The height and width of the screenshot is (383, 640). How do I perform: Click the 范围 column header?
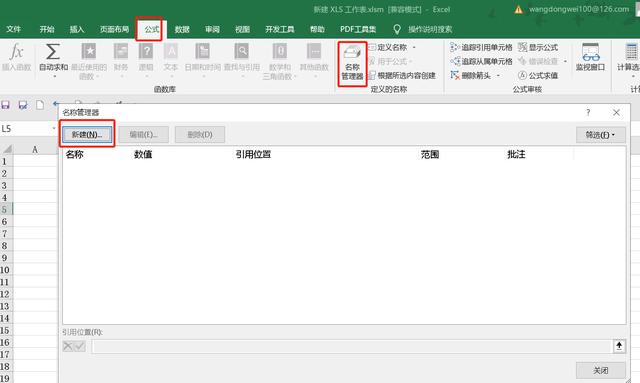tap(430, 154)
